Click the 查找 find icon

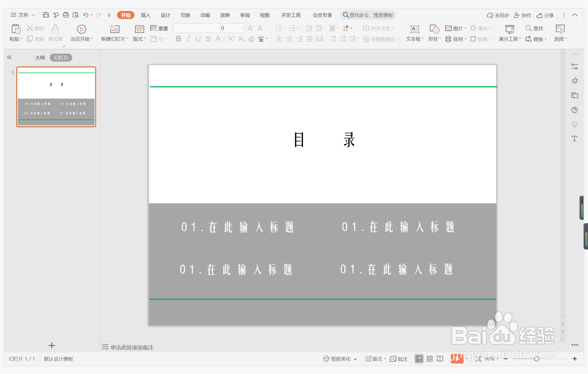pyautogui.click(x=535, y=28)
